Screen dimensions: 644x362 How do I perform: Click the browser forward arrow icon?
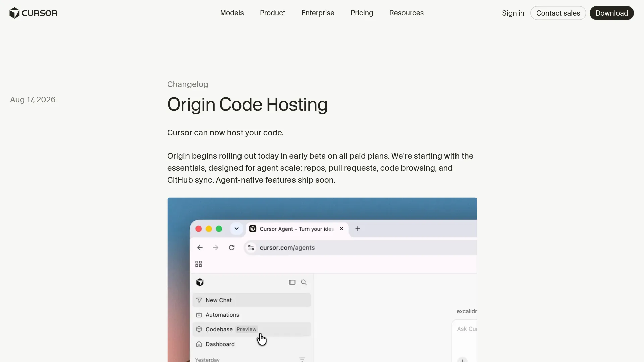point(216,248)
